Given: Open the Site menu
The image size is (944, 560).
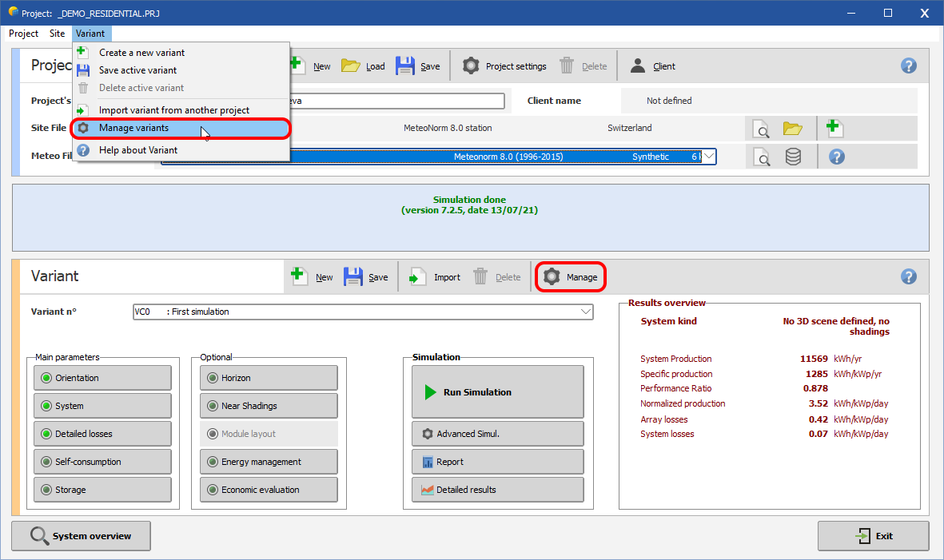Looking at the screenshot, I should (58, 34).
